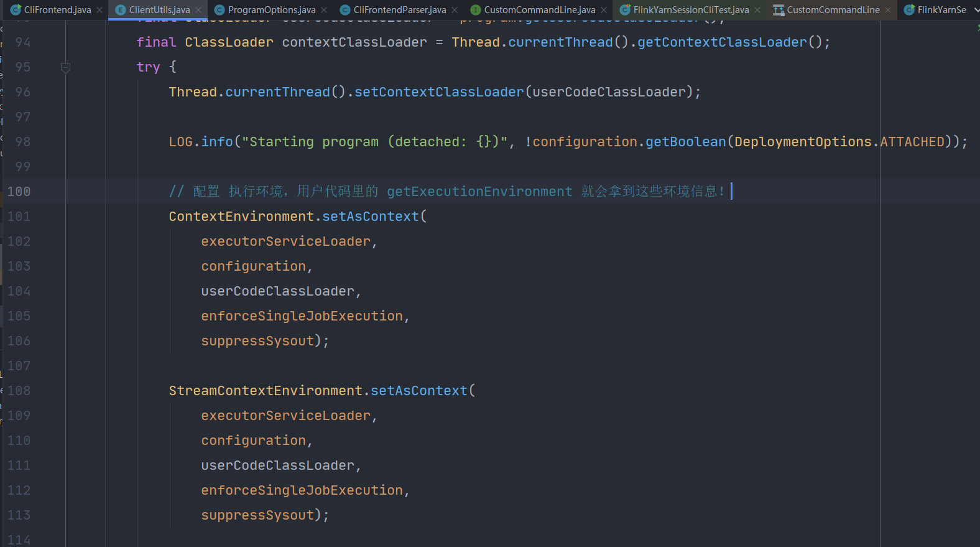Close the CustomCommandLine diagram tab
Screen dimensions: 980x547
[888, 10]
